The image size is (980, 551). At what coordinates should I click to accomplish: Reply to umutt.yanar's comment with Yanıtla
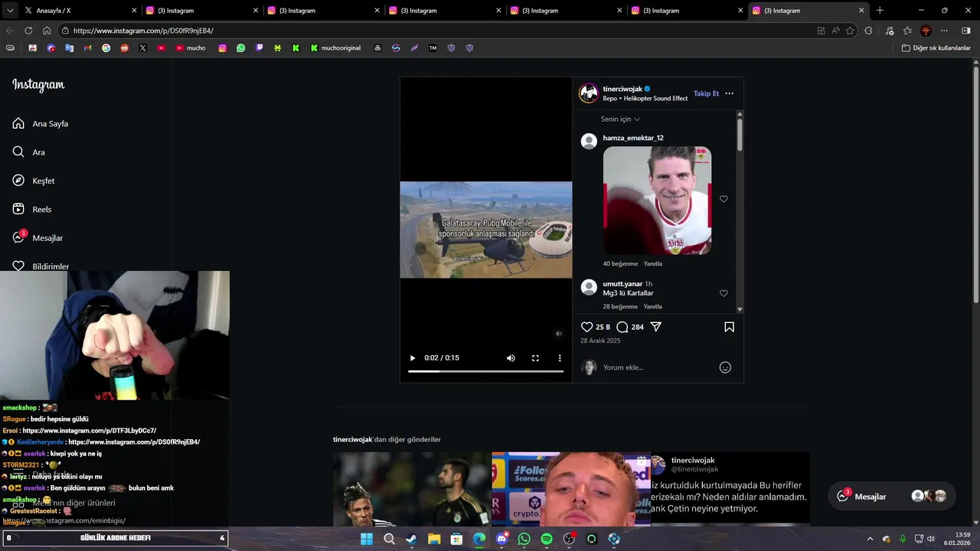[653, 306]
